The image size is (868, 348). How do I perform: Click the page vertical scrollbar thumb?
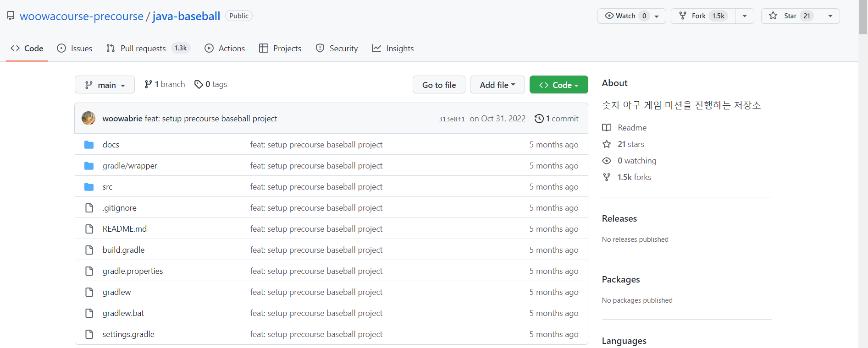point(863,17)
